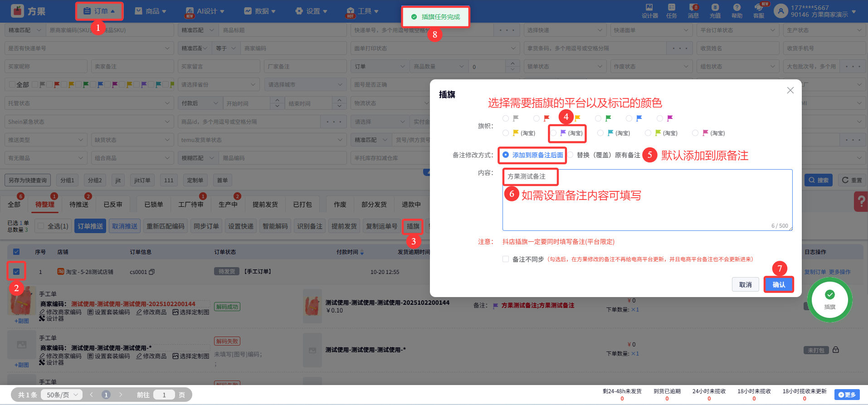868x405 pixels.
Task: Click the user avatar icon in the header
Action: pyautogui.click(x=781, y=11)
